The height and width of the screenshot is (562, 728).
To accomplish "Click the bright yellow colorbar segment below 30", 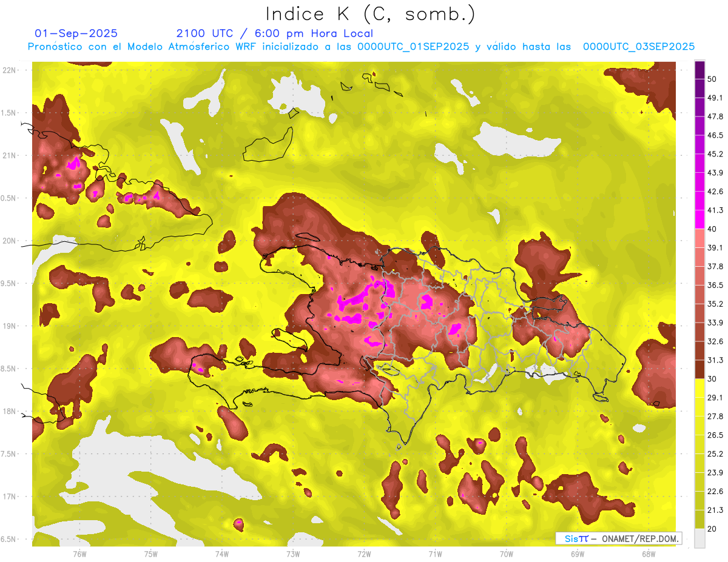I will coord(700,387).
